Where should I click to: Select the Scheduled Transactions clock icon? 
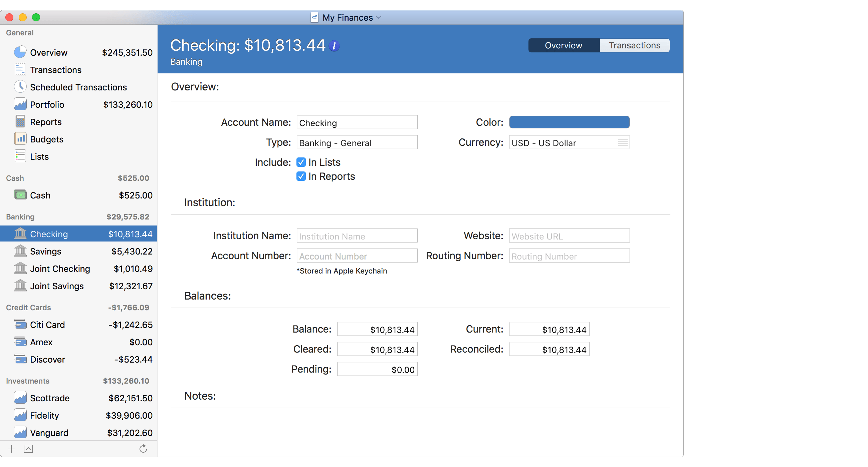20,86
